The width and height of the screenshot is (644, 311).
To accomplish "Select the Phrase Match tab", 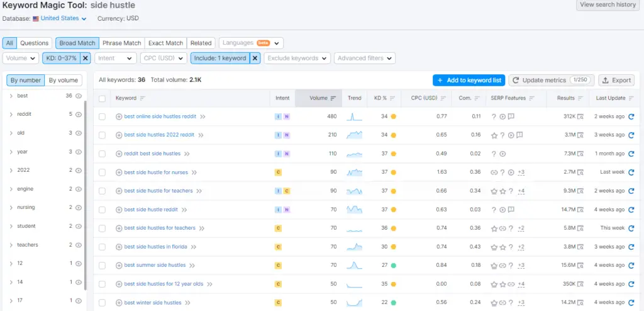I will point(121,43).
